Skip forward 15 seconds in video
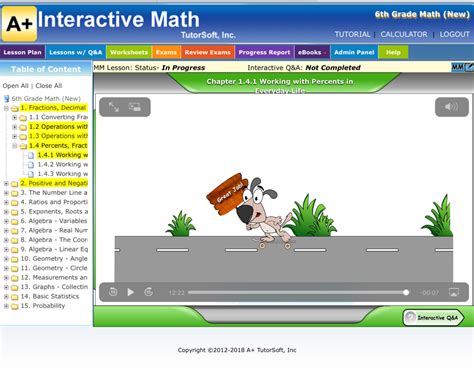Image resolution: width=474 pixels, height=386 pixels. (149, 292)
